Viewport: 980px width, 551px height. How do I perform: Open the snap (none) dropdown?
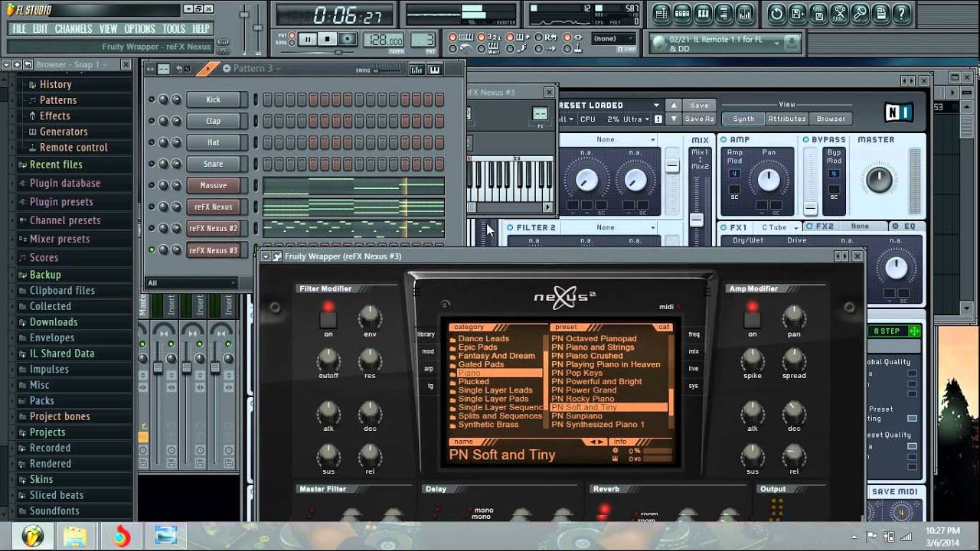(x=613, y=38)
